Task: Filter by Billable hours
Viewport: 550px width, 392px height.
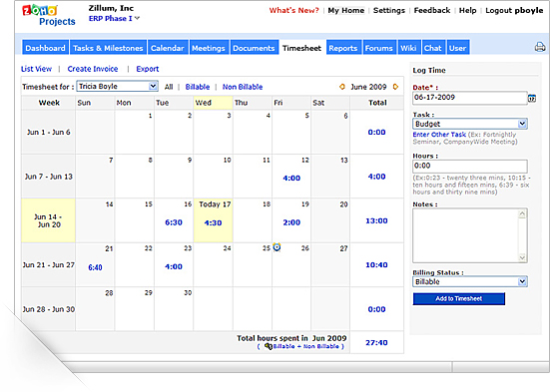Action: 198,87
